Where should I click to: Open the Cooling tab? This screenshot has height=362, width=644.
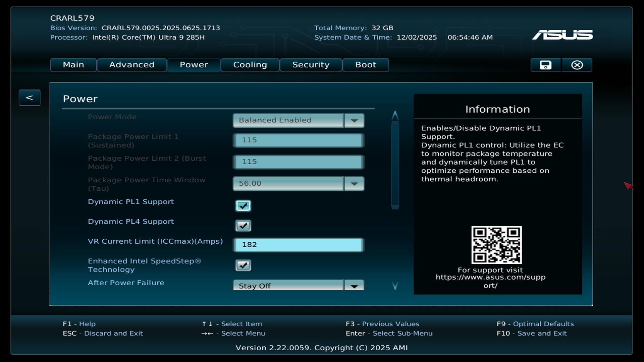coord(250,65)
